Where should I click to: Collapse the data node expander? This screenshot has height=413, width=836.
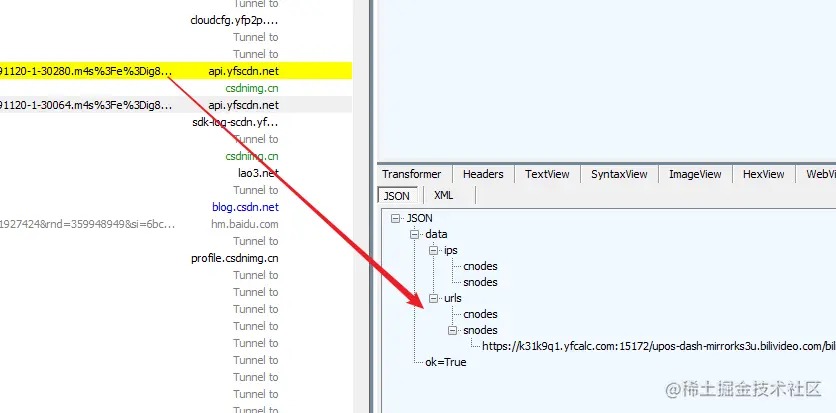click(x=414, y=234)
